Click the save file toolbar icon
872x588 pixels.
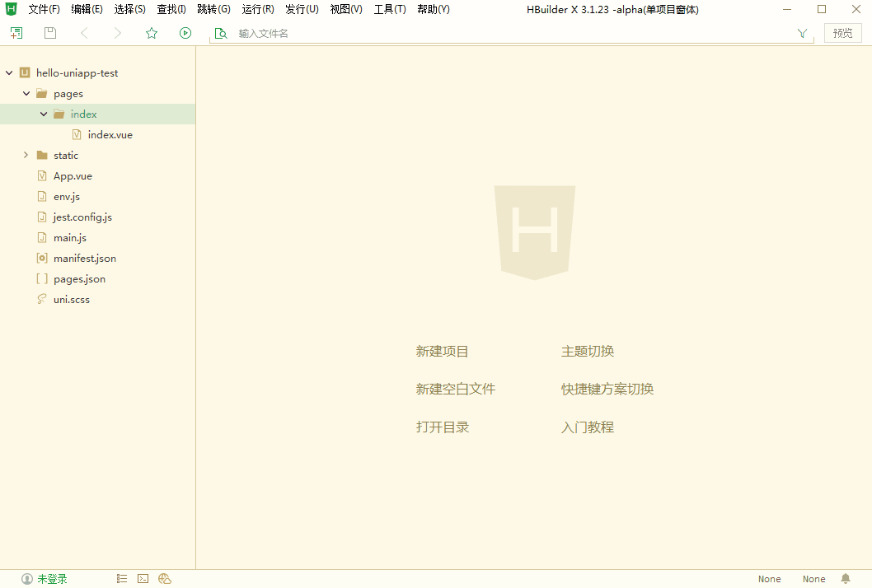[x=50, y=33]
